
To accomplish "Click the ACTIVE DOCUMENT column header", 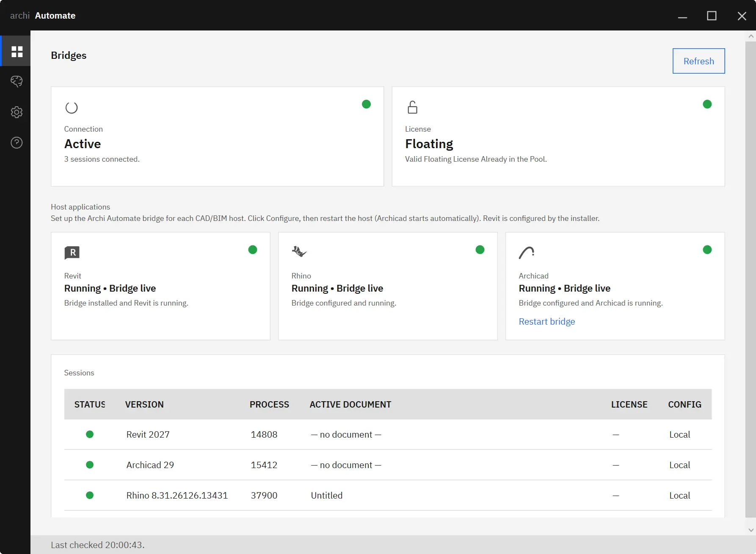I will click(x=350, y=405).
